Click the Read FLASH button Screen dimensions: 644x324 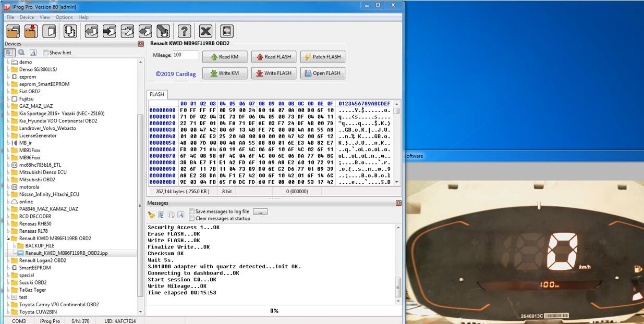pos(274,57)
